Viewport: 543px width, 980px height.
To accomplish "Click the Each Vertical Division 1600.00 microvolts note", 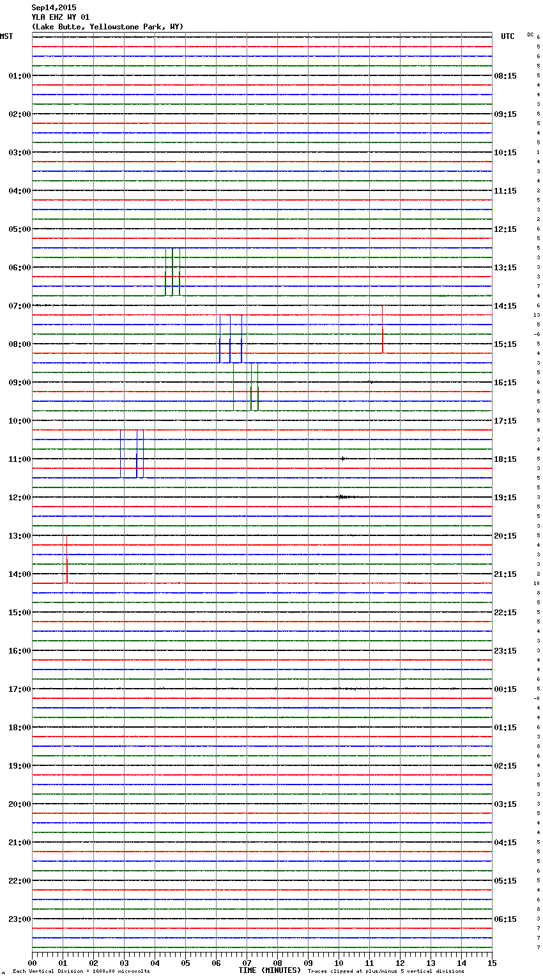I will pyautogui.click(x=81, y=972).
